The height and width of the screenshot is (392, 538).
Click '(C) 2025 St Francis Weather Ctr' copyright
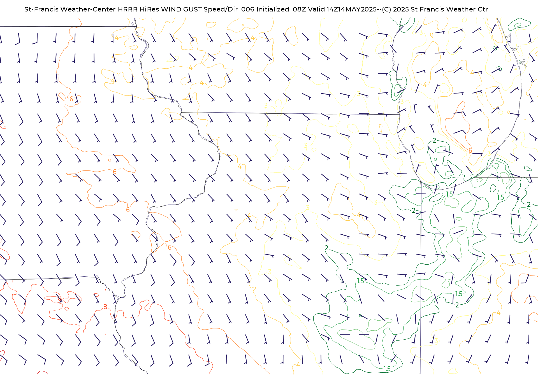click(435, 9)
